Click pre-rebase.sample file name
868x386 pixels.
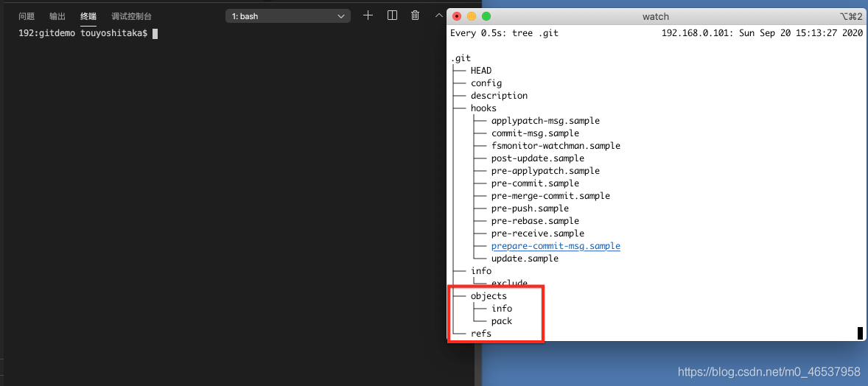coord(535,221)
